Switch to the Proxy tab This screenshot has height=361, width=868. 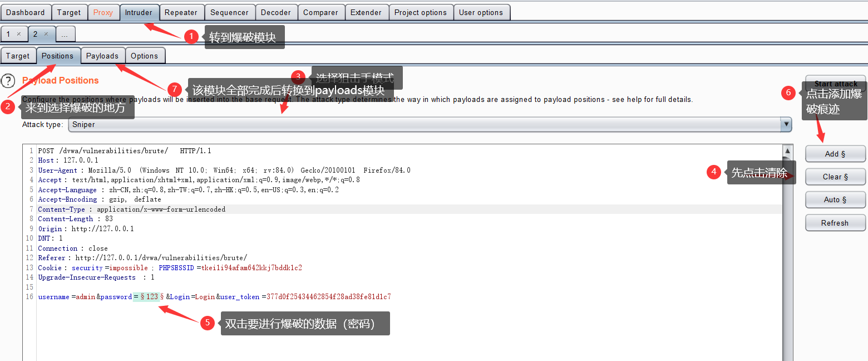tap(103, 12)
